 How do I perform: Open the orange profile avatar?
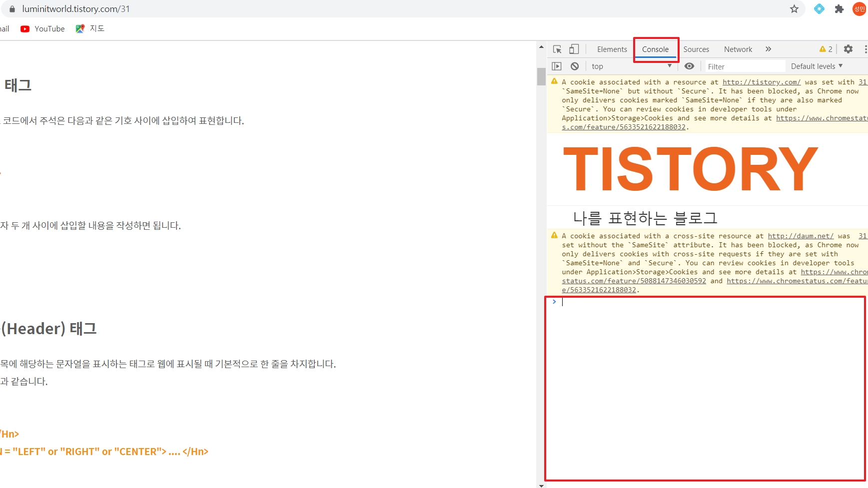pyautogui.click(x=859, y=9)
